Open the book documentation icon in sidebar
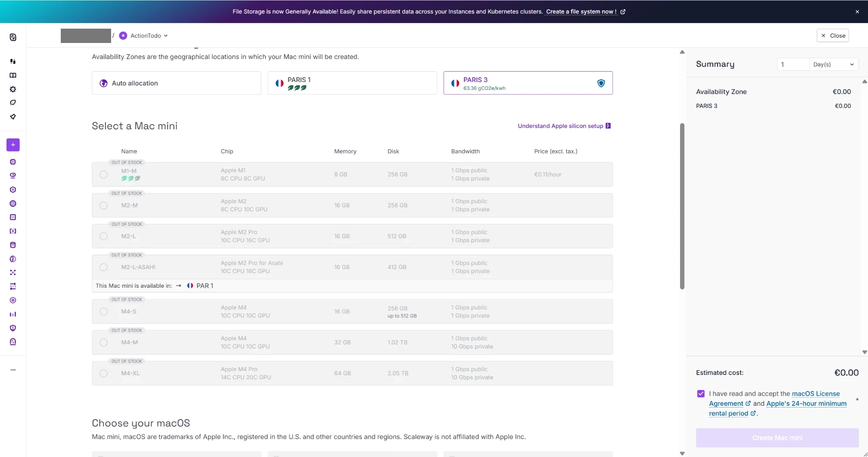Screen dimensions: 868x457 point(13,75)
